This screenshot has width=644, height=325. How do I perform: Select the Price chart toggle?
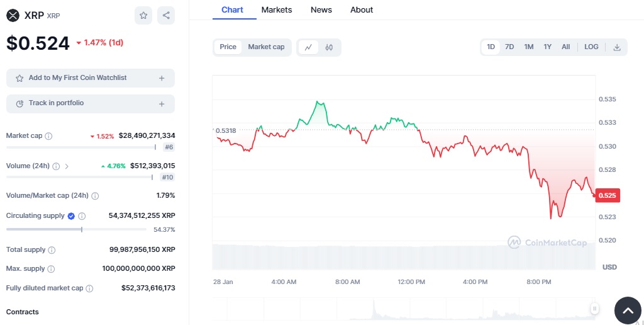[228, 47]
